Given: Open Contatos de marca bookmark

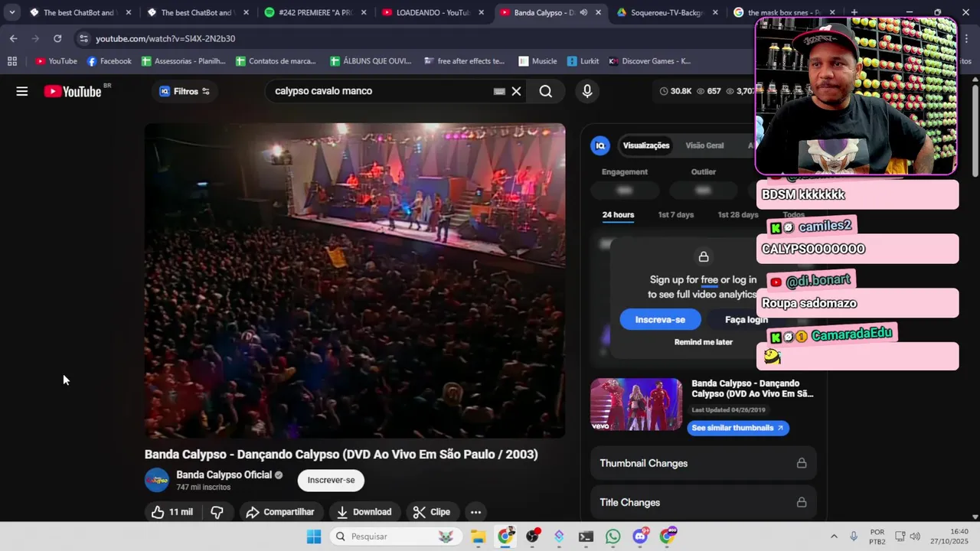Looking at the screenshot, I should click(276, 61).
